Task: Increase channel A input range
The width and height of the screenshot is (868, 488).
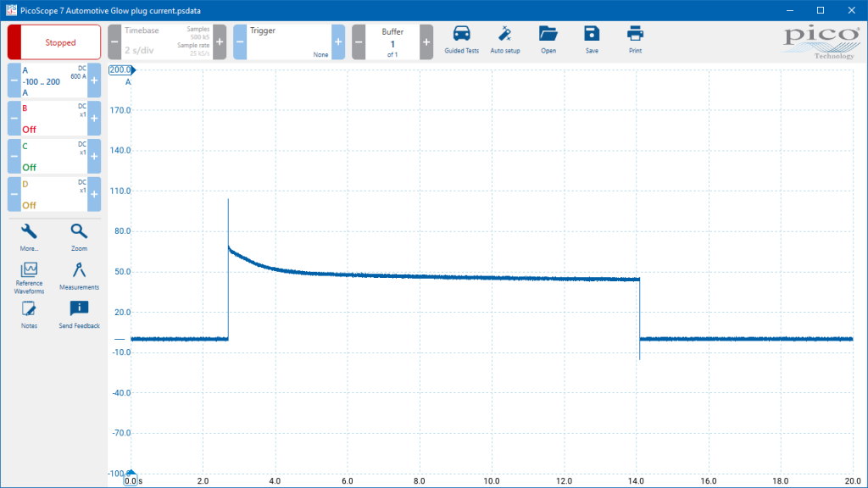Action: (94, 80)
